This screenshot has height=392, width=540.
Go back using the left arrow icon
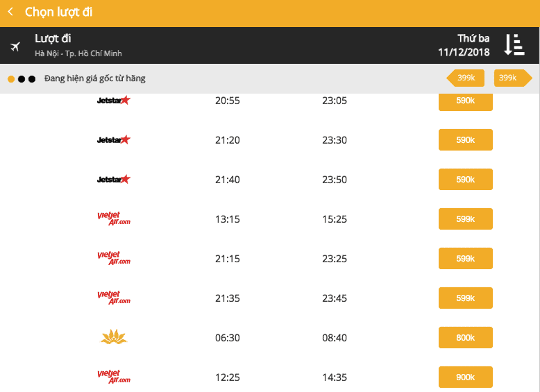pyautogui.click(x=10, y=12)
